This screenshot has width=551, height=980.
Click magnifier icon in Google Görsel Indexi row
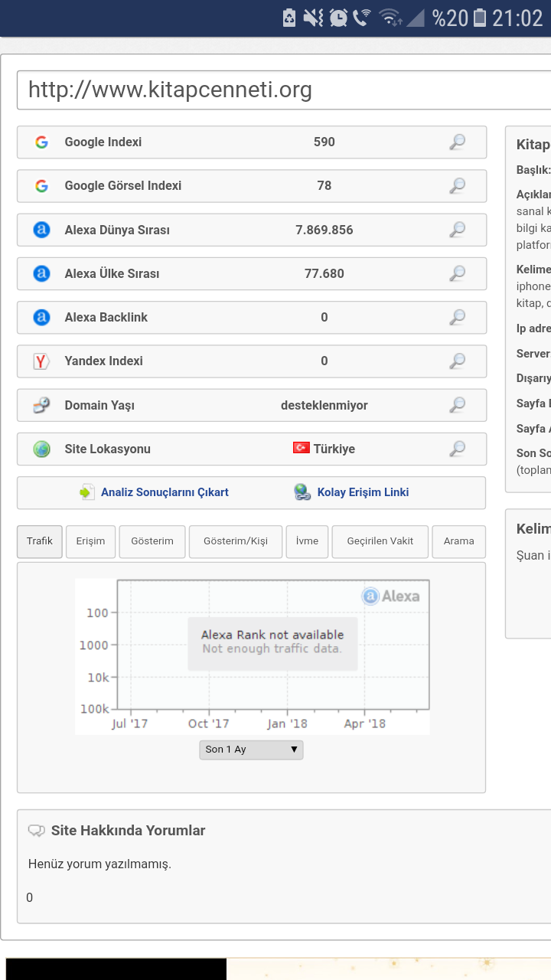pyautogui.click(x=457, y=185)
